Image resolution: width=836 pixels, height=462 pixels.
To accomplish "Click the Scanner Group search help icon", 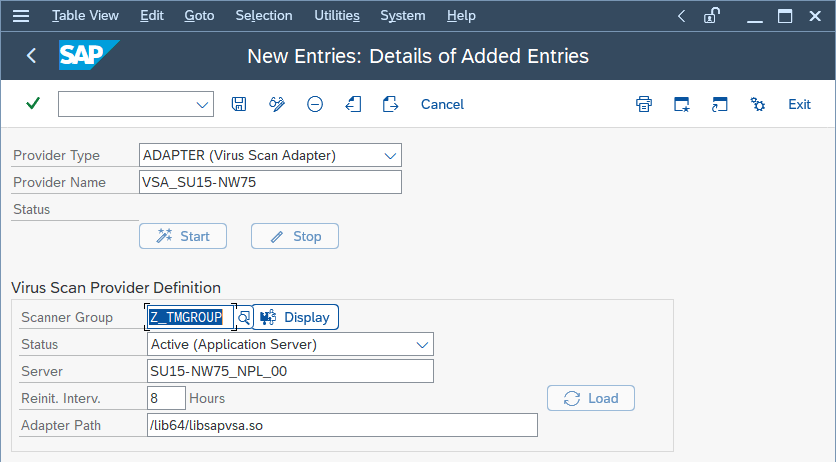I will coord(243,317).
